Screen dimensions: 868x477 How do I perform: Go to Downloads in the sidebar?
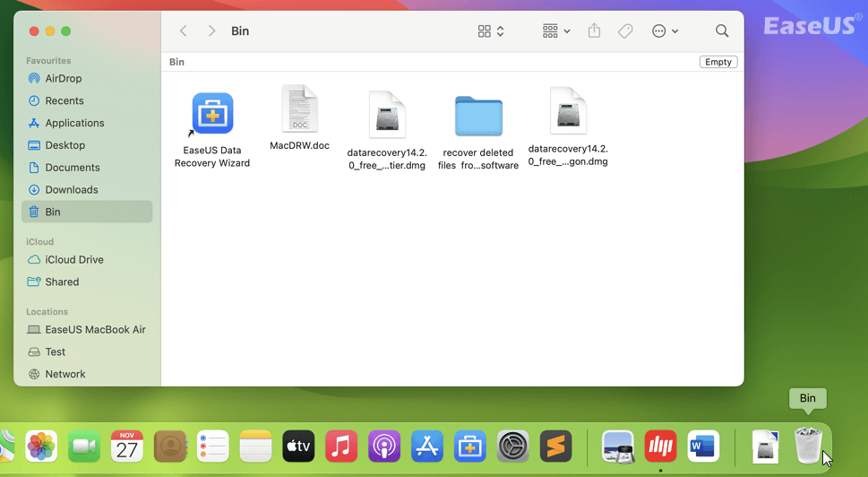pos(72,190)
